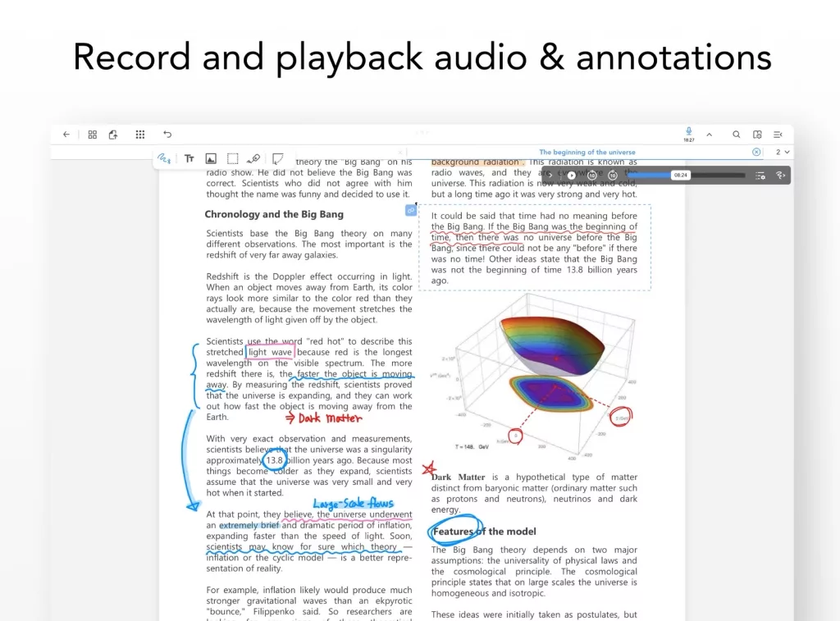The height and width of the screenshot is (621, 840).
Task: Select the handwriting pen tool
Action: [x=164, y=158]
